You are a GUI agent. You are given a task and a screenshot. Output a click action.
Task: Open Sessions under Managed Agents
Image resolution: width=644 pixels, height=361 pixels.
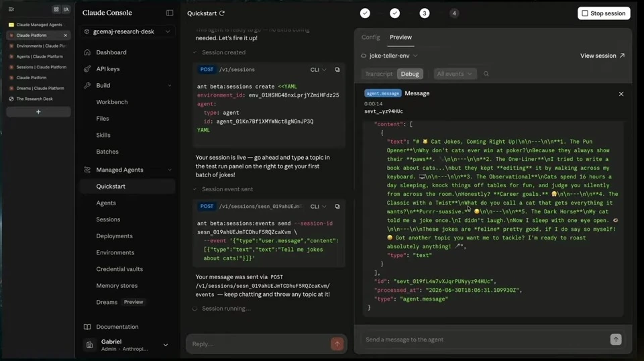108,219
